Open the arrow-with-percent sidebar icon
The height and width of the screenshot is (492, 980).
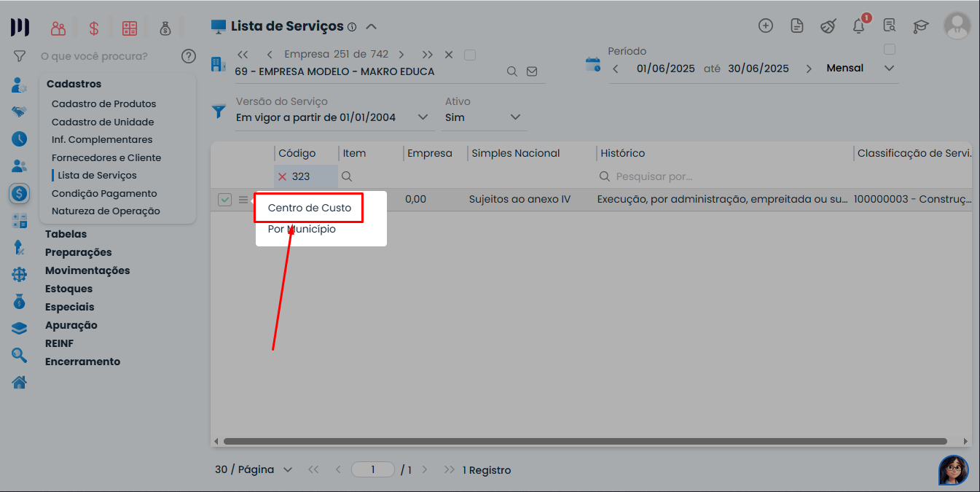tap(20, 247)
